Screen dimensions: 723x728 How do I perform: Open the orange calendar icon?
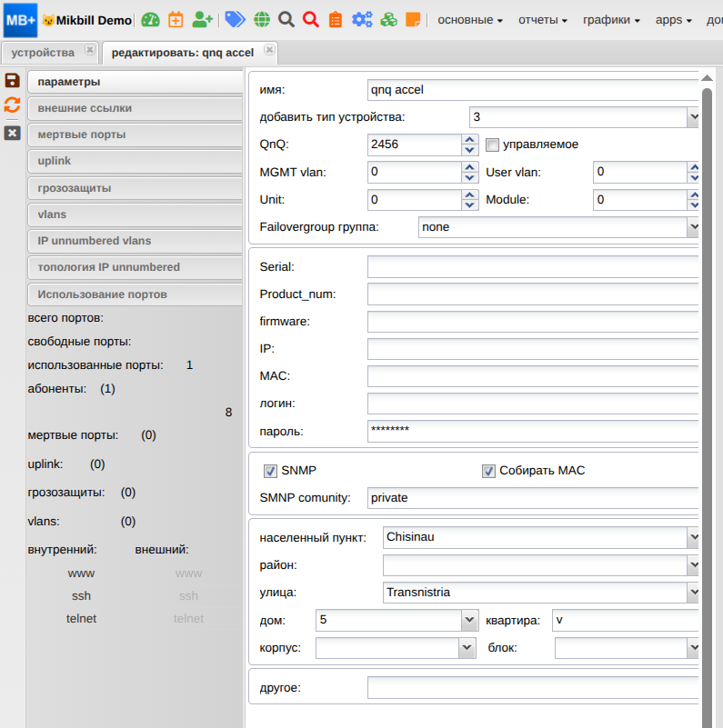pos(176,19)
